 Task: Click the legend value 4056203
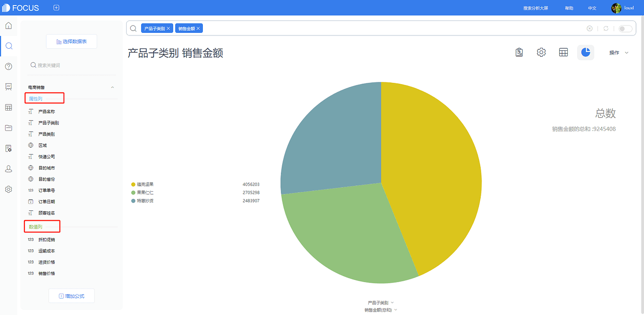(251, 184)
